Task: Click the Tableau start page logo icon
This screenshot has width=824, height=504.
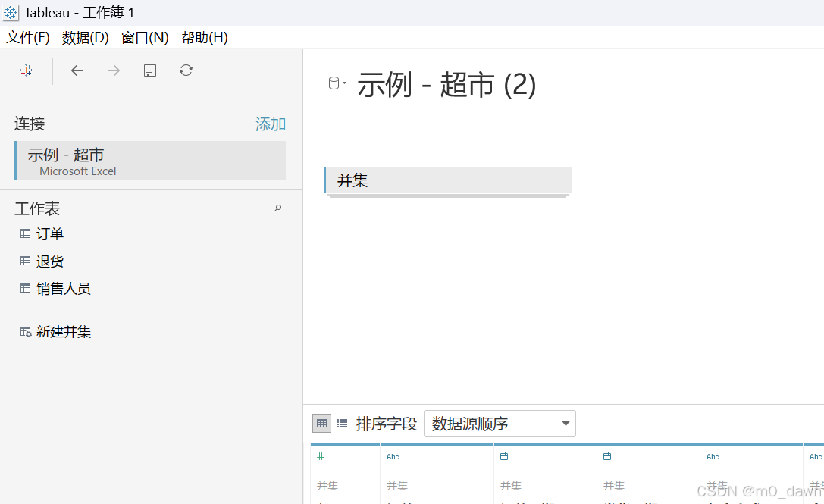Action: pos(27,70)
